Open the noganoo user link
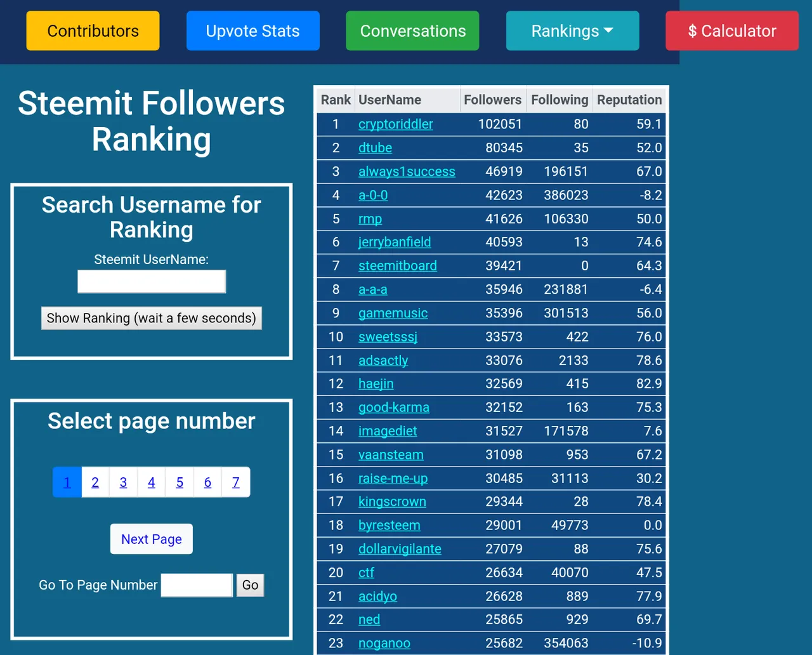The height and width of the screenshot is (655, 812). point(384,644)
